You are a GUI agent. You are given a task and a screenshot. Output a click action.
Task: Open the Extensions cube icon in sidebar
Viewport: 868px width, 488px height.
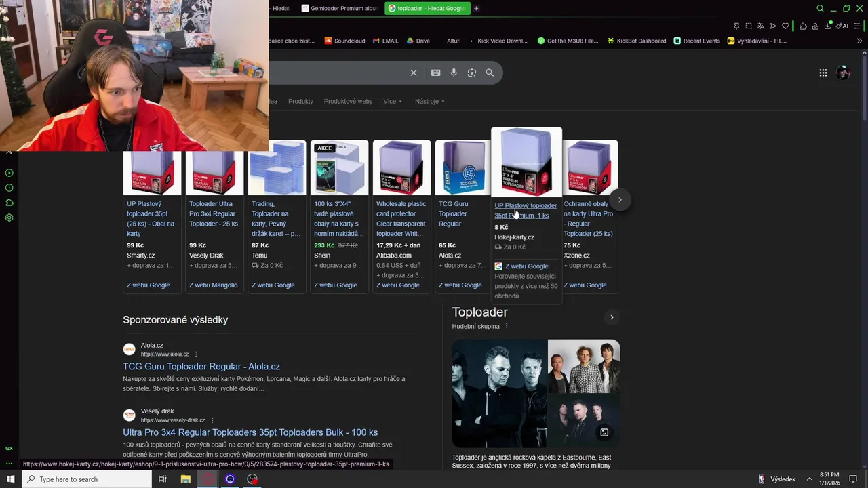[x=9, y=203]
